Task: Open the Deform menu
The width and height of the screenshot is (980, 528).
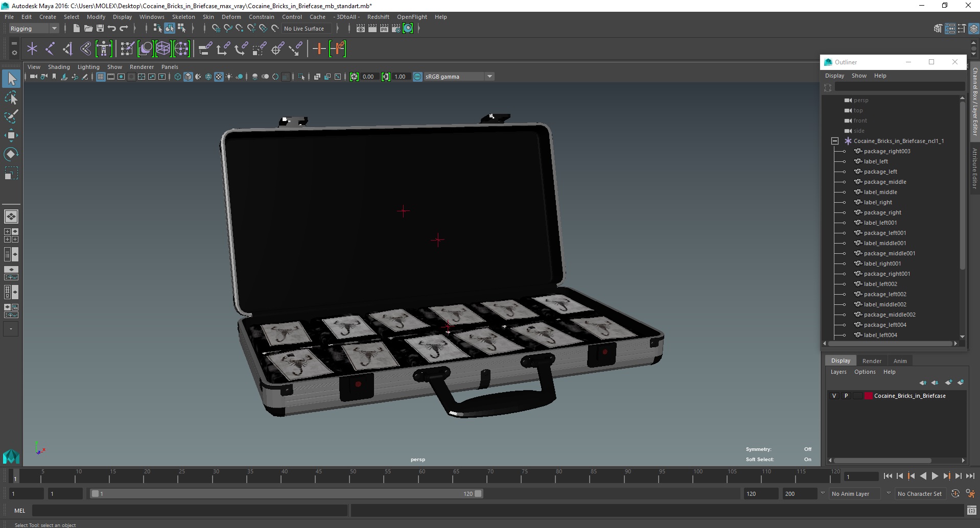Action: [x=231, y=17]
